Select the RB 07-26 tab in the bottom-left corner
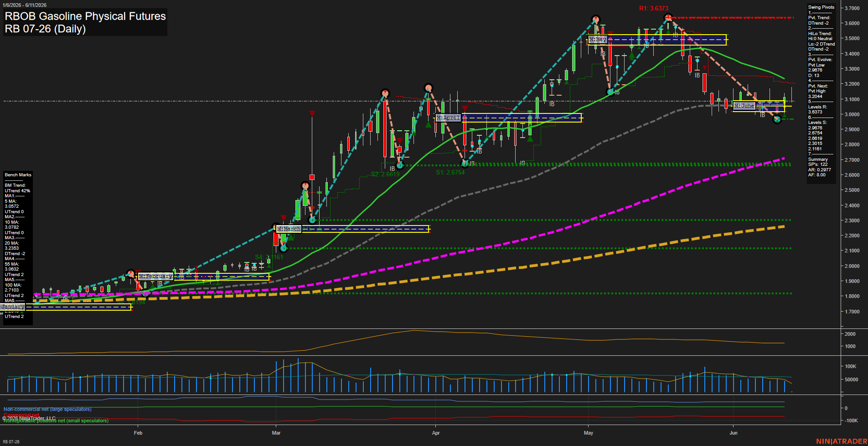Image resolution: width=868 pixels, height=446 pixels. [11, 442]
